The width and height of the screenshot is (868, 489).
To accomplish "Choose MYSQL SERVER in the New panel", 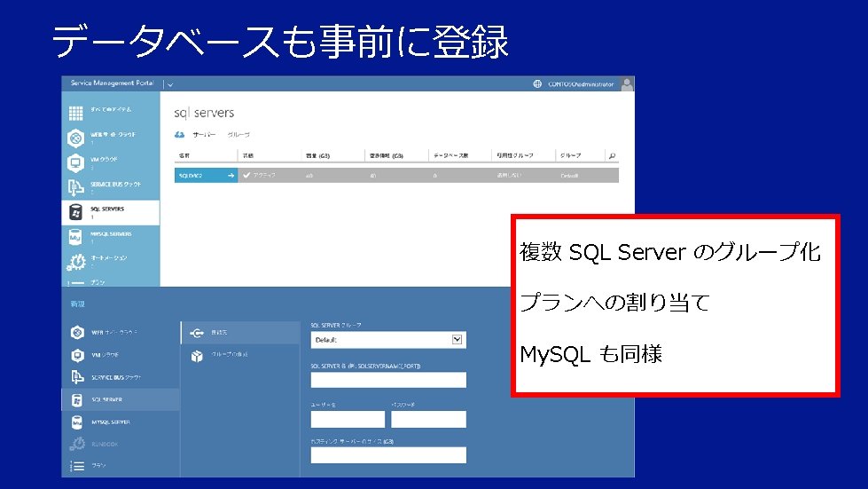I will pos(121,422).
